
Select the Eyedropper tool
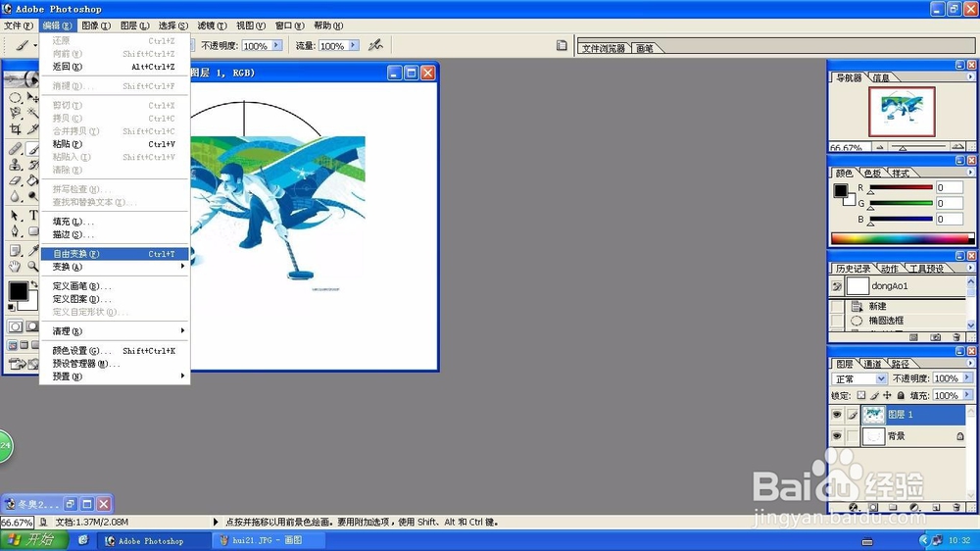click(33, 251)
